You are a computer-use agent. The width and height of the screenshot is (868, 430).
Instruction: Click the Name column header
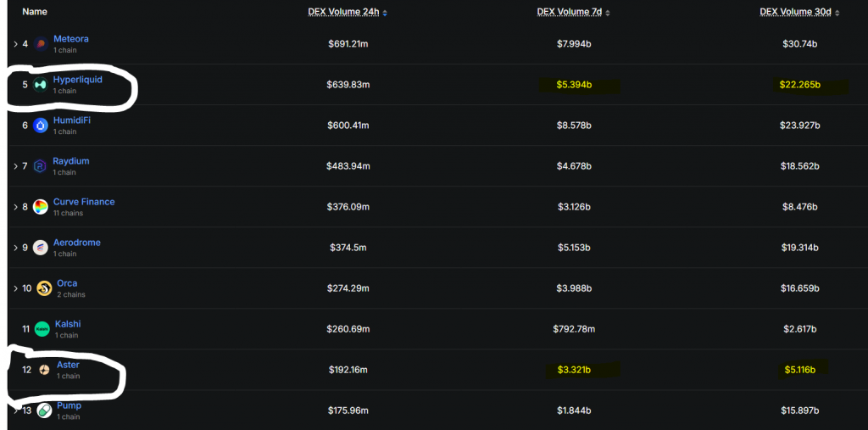(35, 12)
